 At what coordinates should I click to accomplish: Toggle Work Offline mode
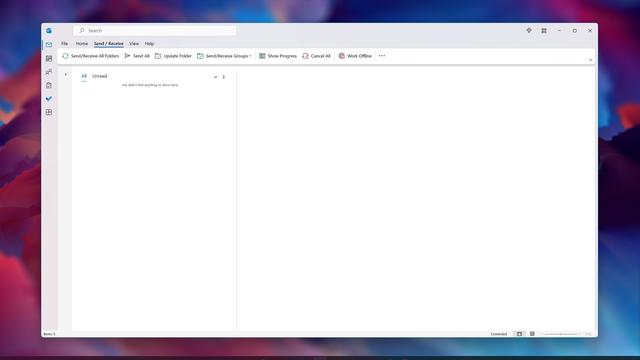pos(355,56)
